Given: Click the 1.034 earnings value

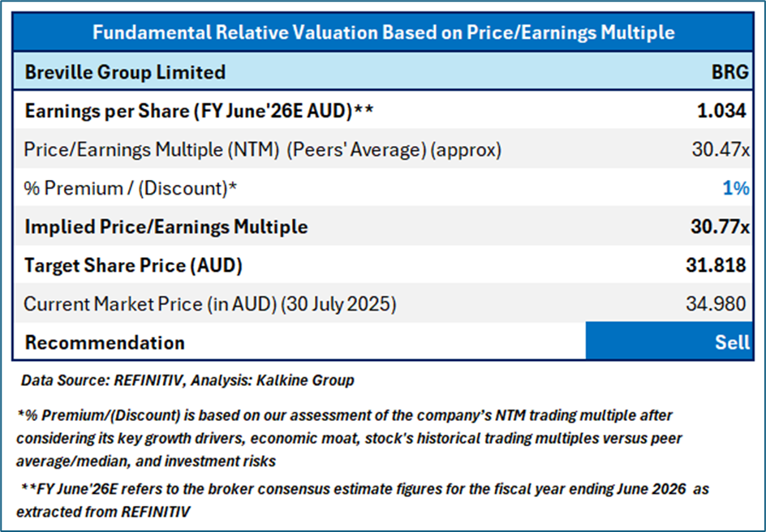Looking at the screenshot, I should click(721, 110).
